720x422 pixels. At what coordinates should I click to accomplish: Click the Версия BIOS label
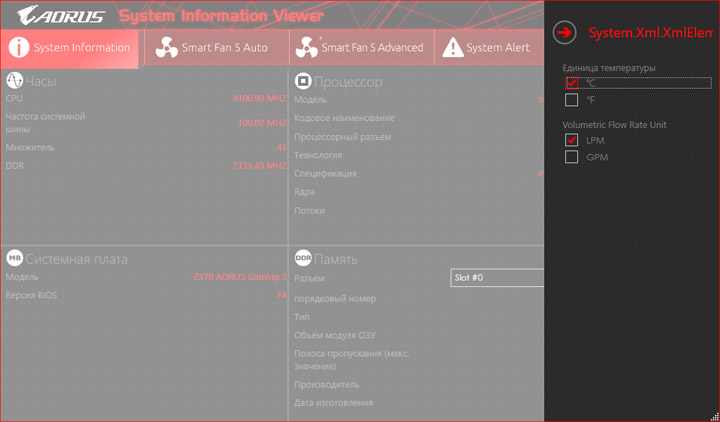coord(31,295)
